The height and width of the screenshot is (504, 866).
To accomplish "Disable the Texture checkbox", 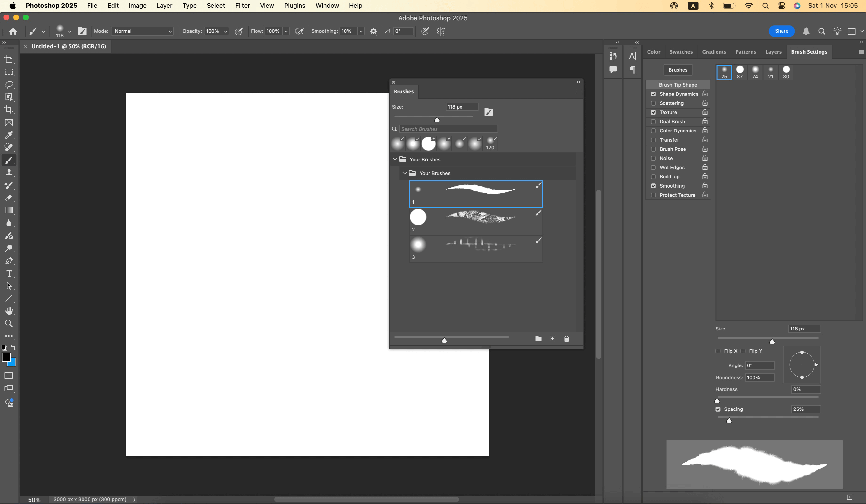I will (653, 113).
